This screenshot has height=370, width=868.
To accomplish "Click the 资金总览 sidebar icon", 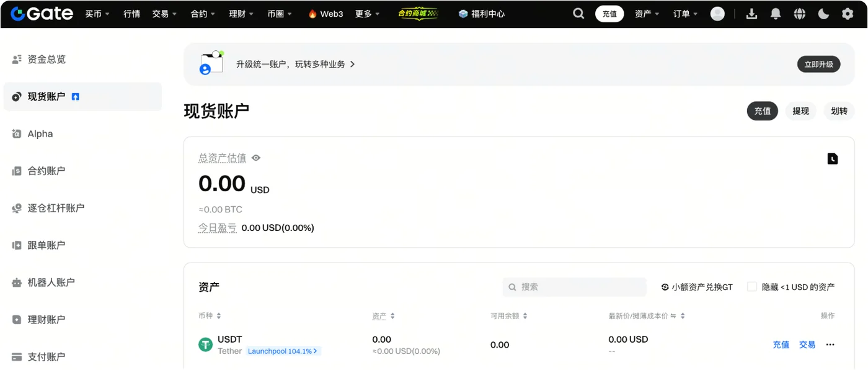I will click(x=17, y=60).
